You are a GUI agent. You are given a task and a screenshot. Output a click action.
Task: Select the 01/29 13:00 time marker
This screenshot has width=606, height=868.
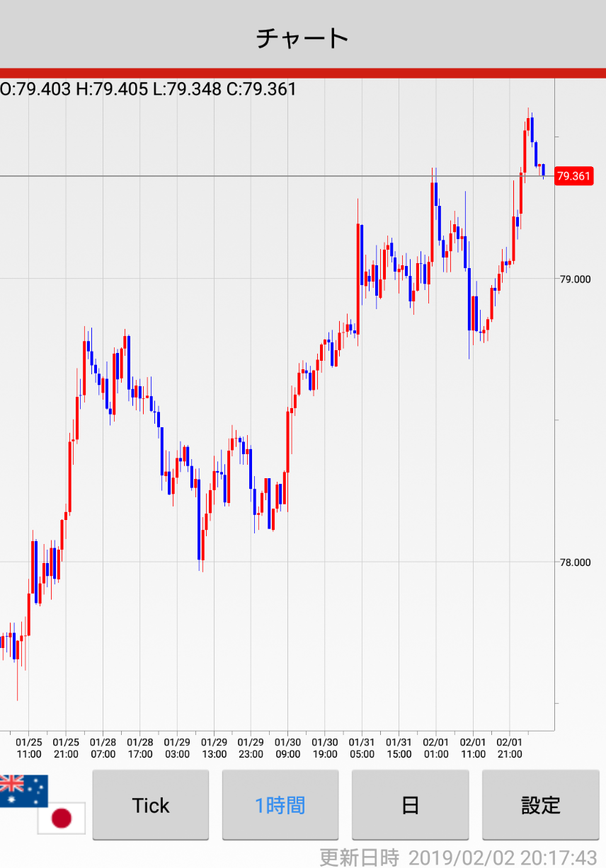[x=214, y=748]
